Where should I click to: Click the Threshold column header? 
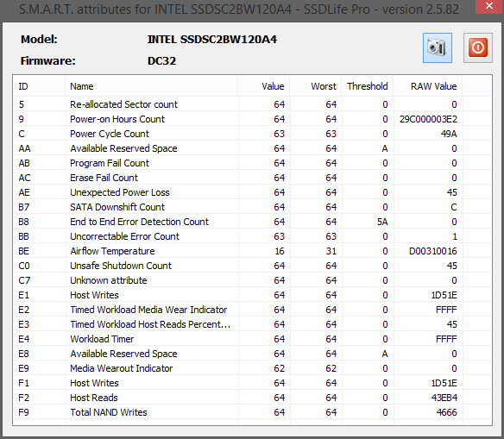[x=368, y=86]
